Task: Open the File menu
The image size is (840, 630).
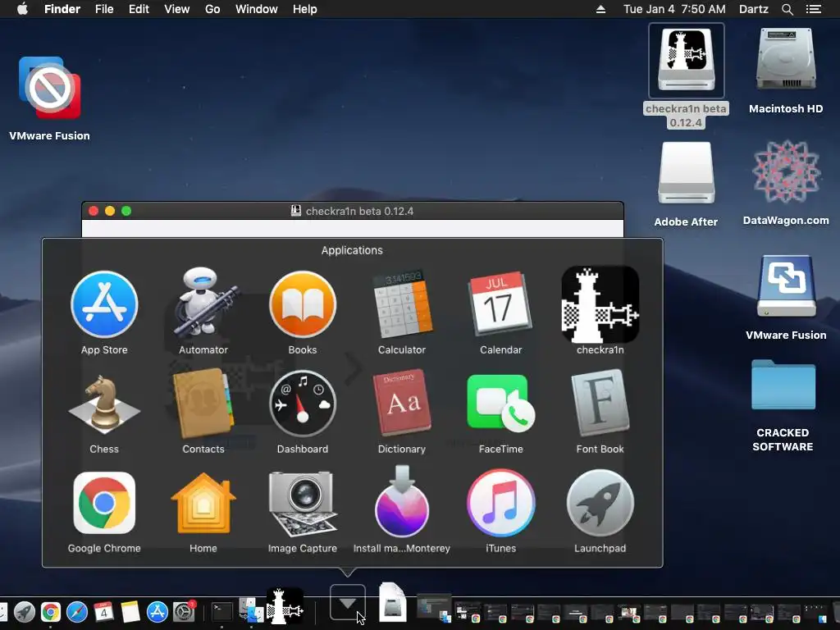Action: click(x=104, y=9)
